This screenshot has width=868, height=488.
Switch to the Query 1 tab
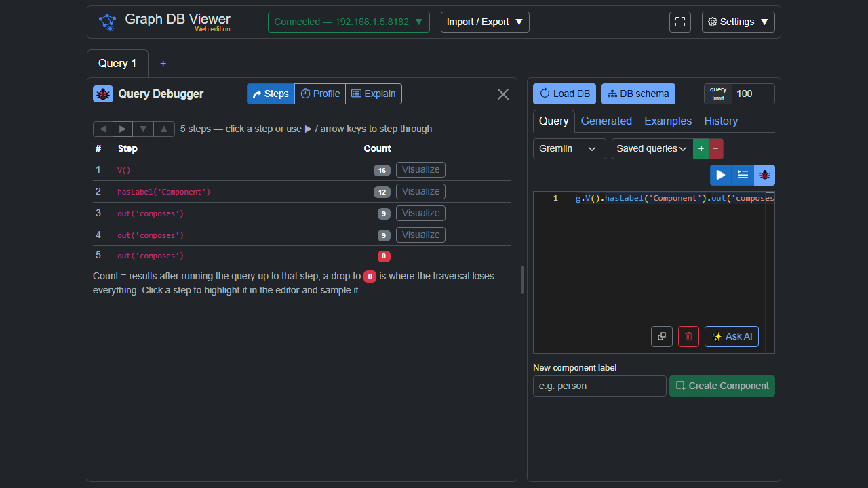click(x=117, y=63)
